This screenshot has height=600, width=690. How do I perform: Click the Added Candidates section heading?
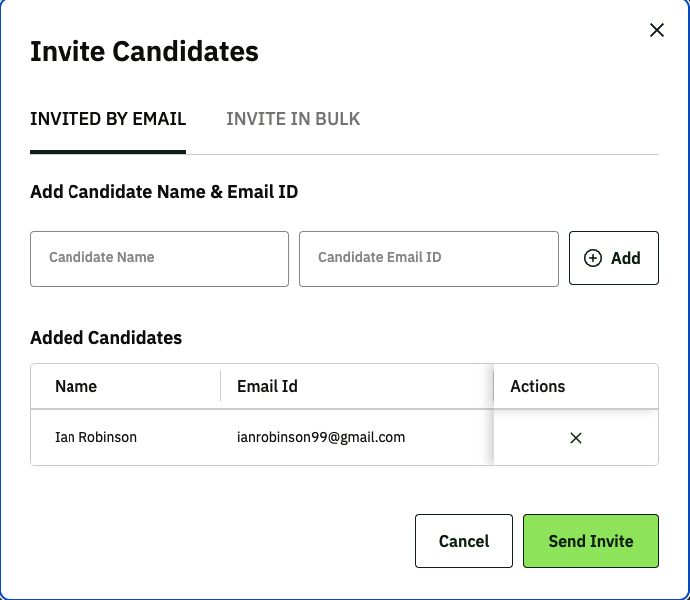(106, 337)
